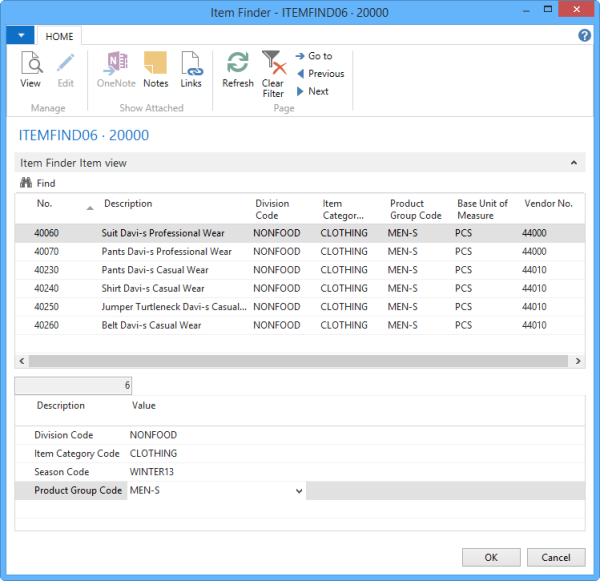Click the Item Category Code filter row
600x581 pixels.
coord(300,454)
